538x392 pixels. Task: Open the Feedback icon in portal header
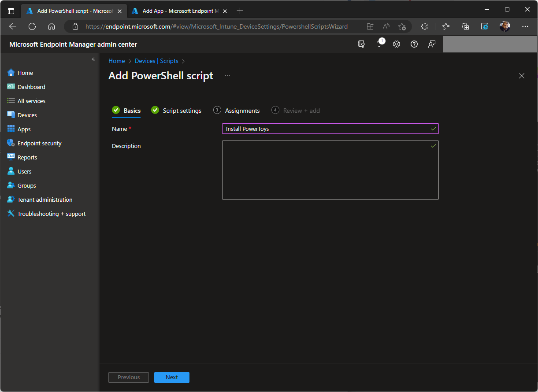coord(432,44)
